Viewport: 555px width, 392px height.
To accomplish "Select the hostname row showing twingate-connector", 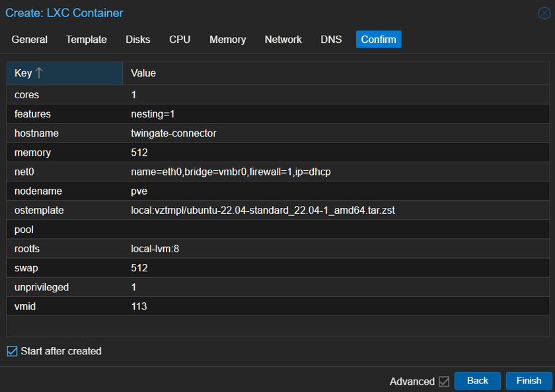I will [198, 133].
